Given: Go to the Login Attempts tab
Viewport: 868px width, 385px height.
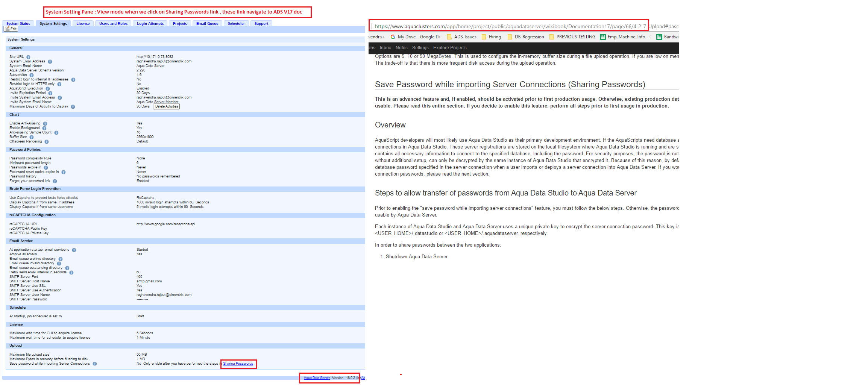Looking at the screenshot, I should tap(150, 23).
